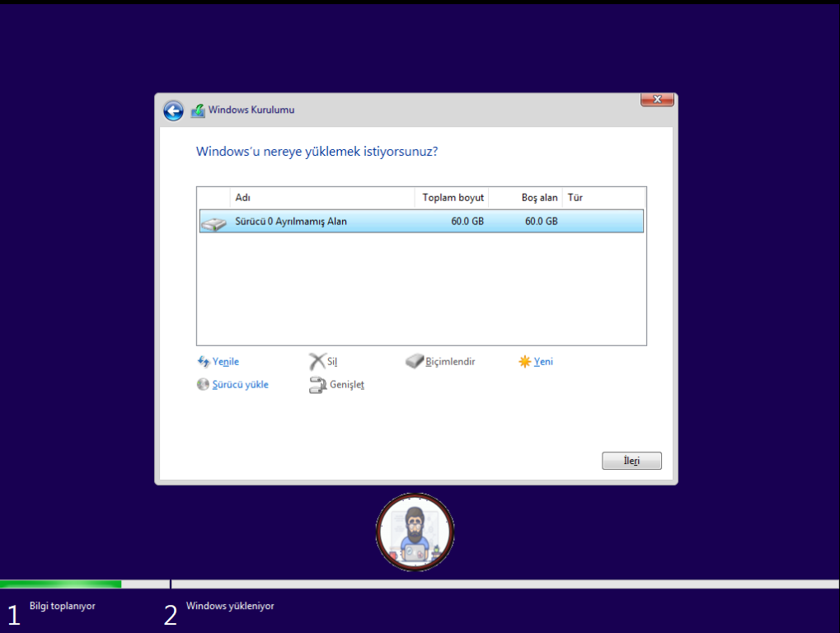Refresh the drive list via Yenile link
Image resolution: width=840 pixels, height=633 pixels.
point(226,362)
